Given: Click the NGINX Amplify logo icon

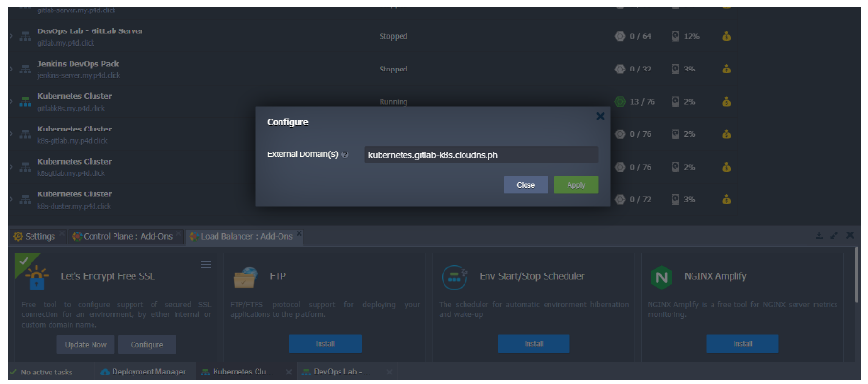Looking at the screenshot, I should (661, 277).
